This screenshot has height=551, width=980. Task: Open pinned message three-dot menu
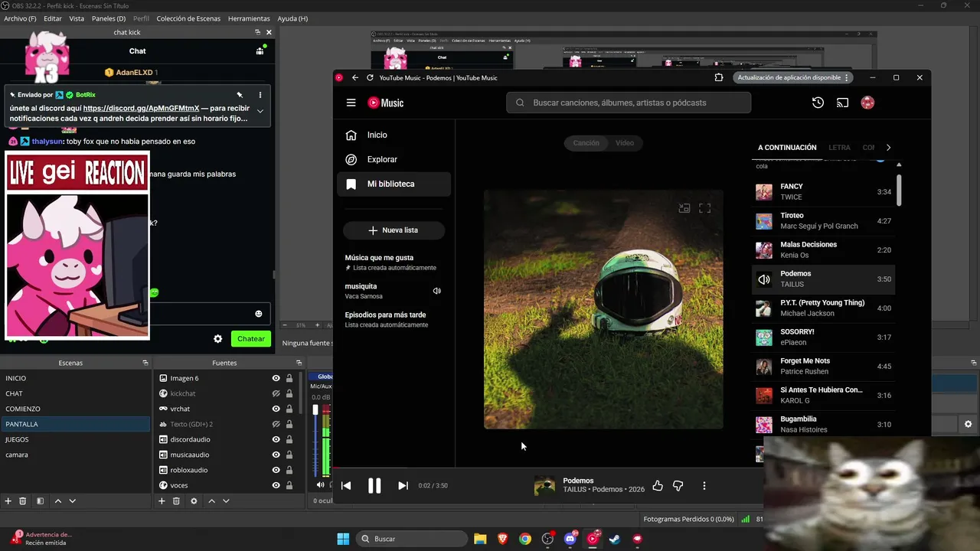[x=260, y=95]
